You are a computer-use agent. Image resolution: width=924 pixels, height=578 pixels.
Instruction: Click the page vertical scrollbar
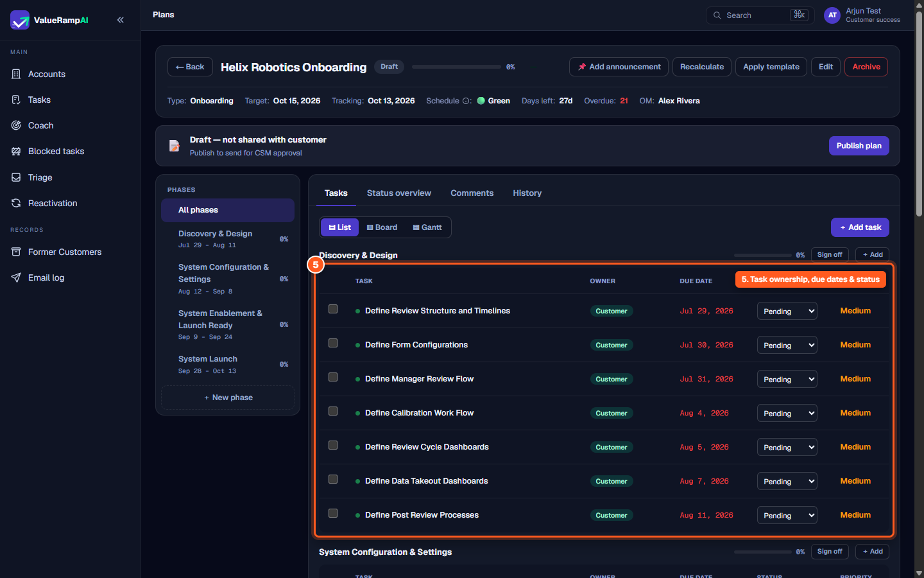pos(919,116)
